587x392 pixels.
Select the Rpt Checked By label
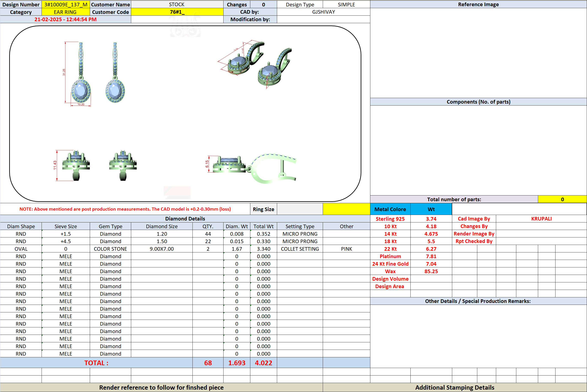(x=474, y=241)
